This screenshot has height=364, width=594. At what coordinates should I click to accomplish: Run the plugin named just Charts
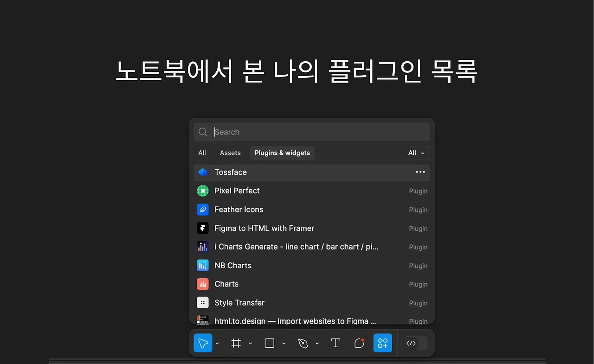tap(312, 284)
